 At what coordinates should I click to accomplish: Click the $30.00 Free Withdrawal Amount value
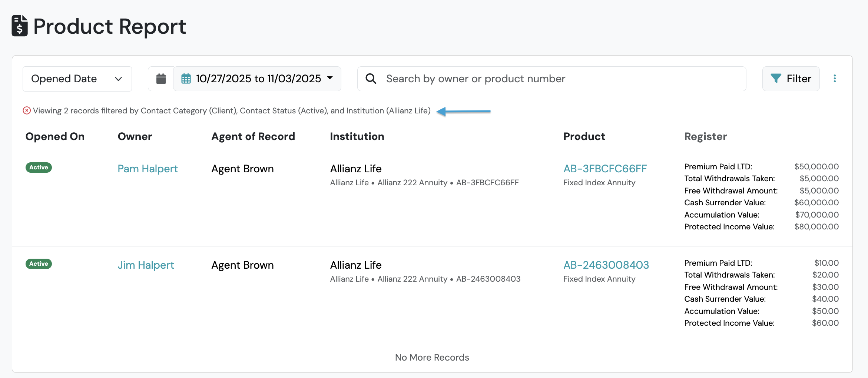click(825, 287)
